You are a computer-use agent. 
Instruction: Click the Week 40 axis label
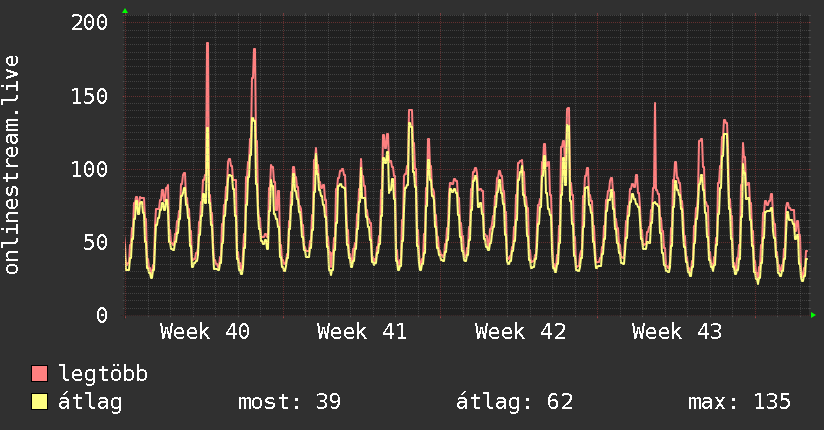pyautogui.click(x=205, y=332)
